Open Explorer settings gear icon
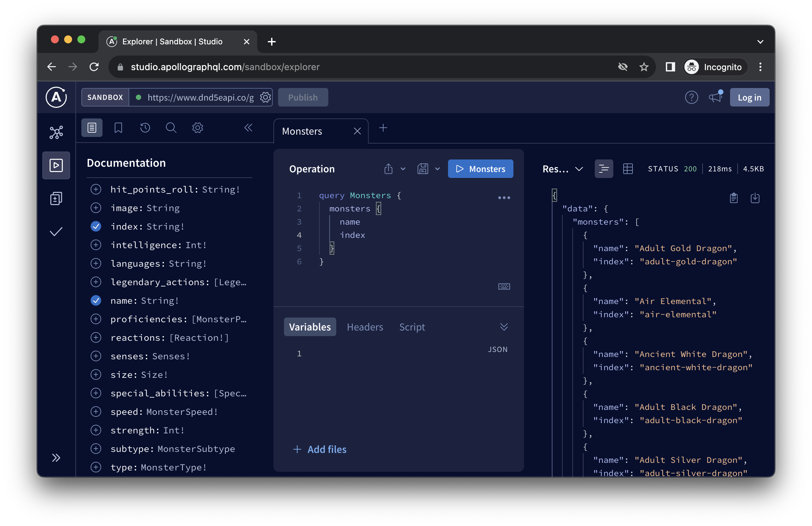 pyautogui.click(x=197, y=128)
